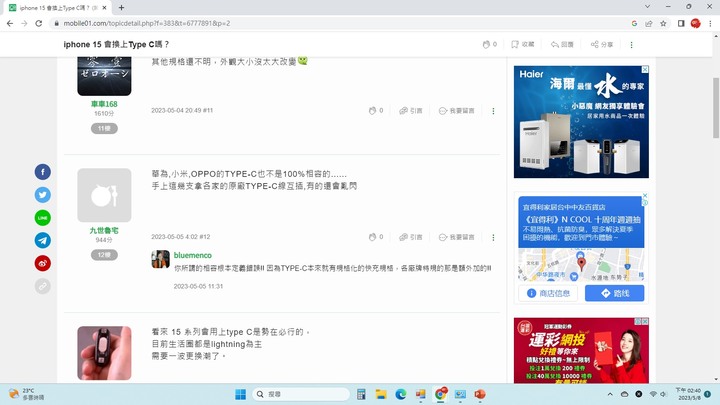
Task: Click the address bar URL field
Action: pyautogui.click(x=340, y=23)
